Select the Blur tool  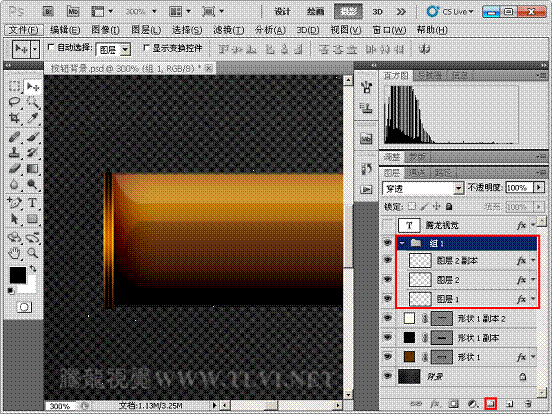click(14, 184)
